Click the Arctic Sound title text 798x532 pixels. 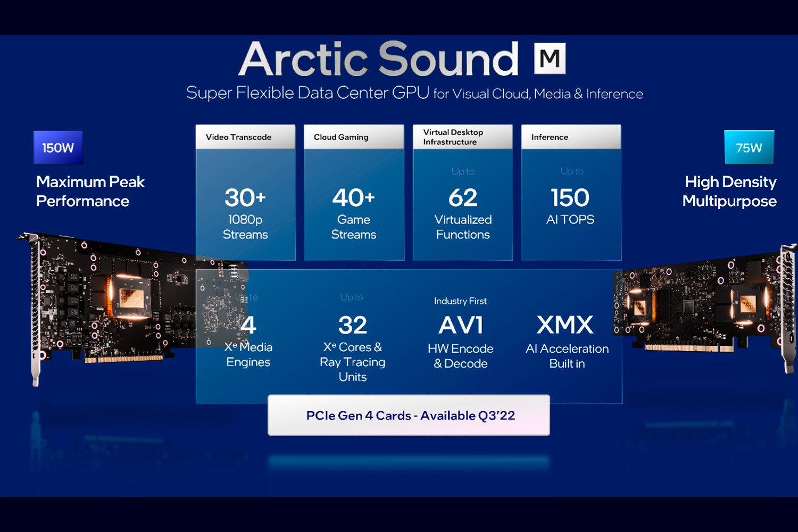(x=378, y=59)
